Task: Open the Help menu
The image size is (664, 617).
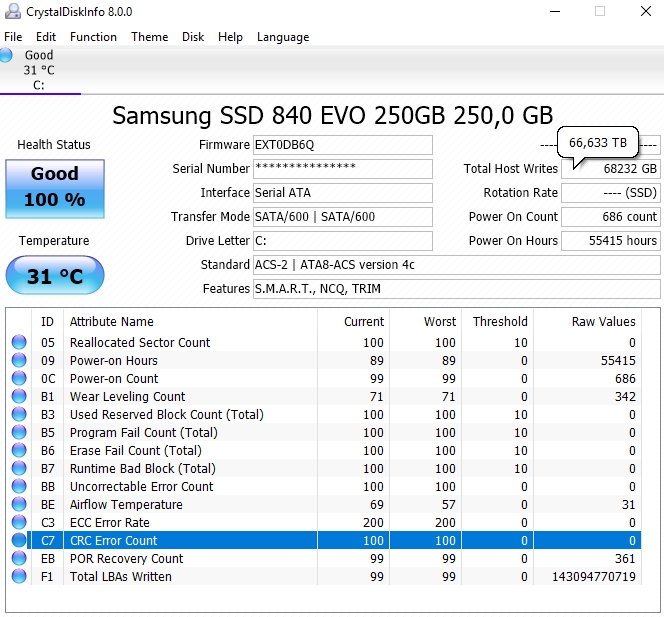Action: pyautogui.click(x=230, y=37)
